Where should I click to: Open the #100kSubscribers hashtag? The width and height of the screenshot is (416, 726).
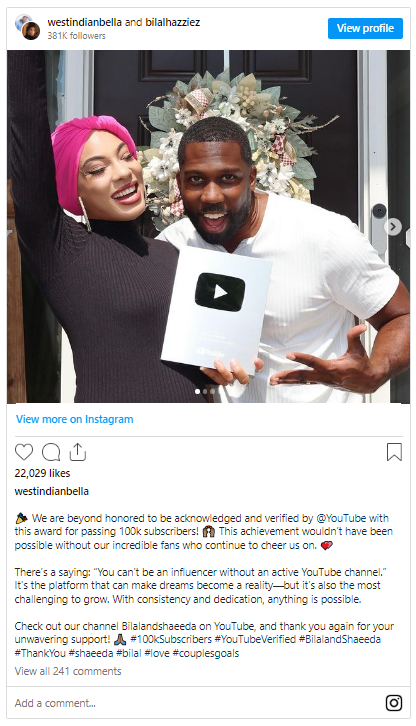click(171, 639)
